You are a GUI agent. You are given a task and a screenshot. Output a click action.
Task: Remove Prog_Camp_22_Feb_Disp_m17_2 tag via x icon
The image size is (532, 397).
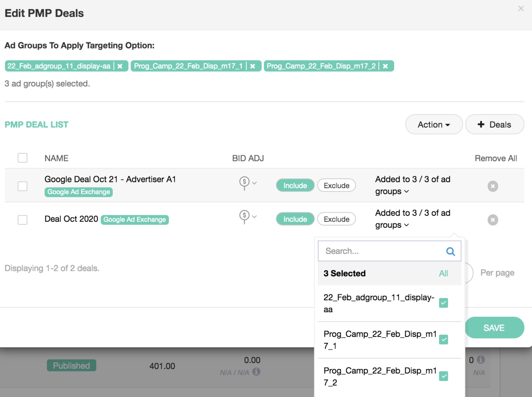point(385,66)
